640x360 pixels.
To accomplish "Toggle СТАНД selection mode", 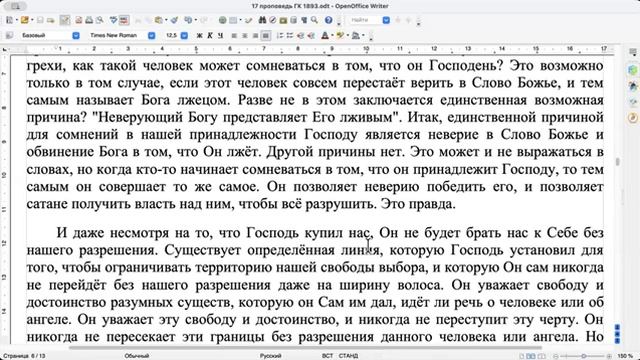I will click(x=348, y=356).
